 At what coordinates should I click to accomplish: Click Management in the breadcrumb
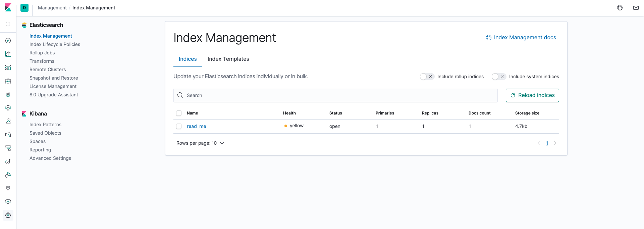[52, 8]
